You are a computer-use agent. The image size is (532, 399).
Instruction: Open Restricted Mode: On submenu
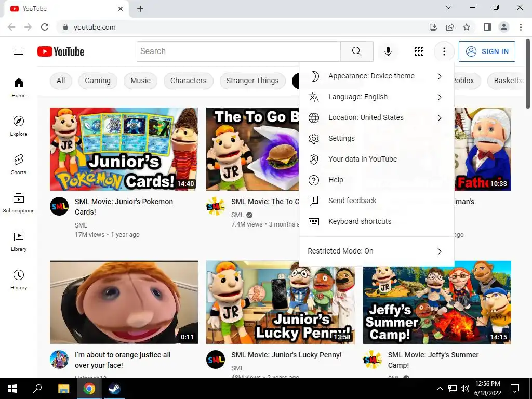(x=377, y=251)
